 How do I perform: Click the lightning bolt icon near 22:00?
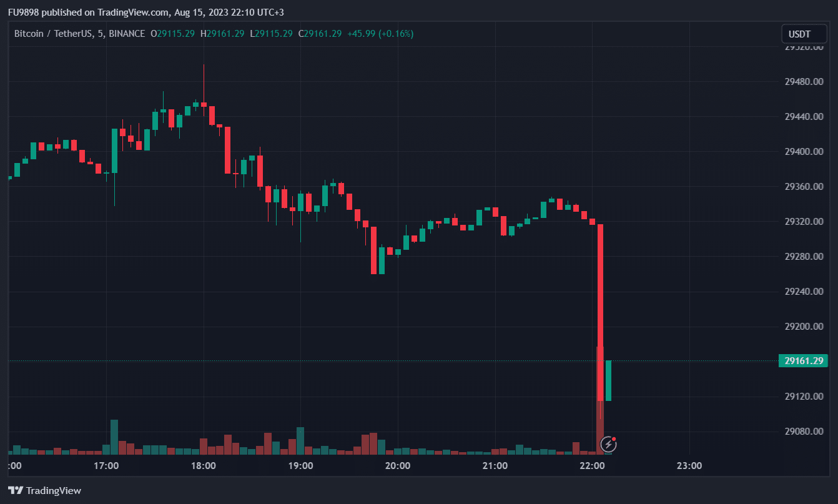point(608,444)
